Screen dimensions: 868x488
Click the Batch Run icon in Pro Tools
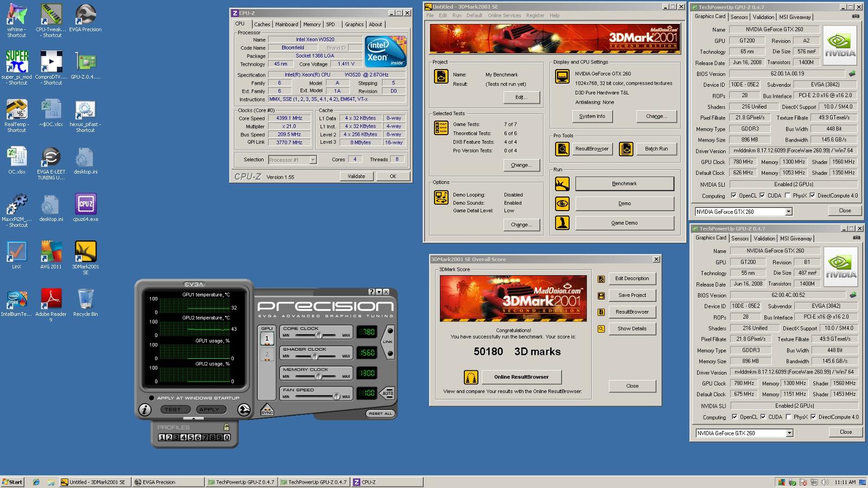coord(626,149)
